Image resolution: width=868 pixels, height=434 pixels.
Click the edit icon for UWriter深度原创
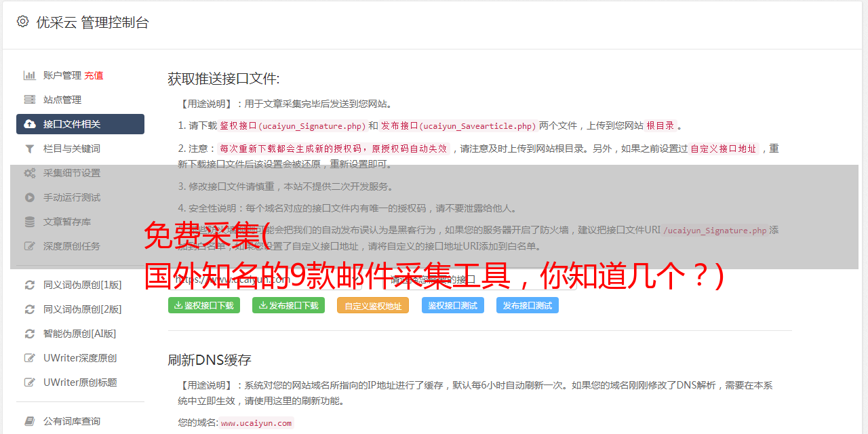(x=30, y=358)
